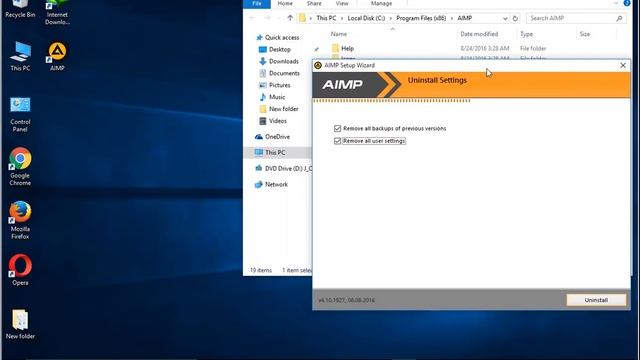The width and height of the screenshot is (640, 360).
Task: Select the Mozilla Firefox desktop shortcut
Action: (20, 220)
